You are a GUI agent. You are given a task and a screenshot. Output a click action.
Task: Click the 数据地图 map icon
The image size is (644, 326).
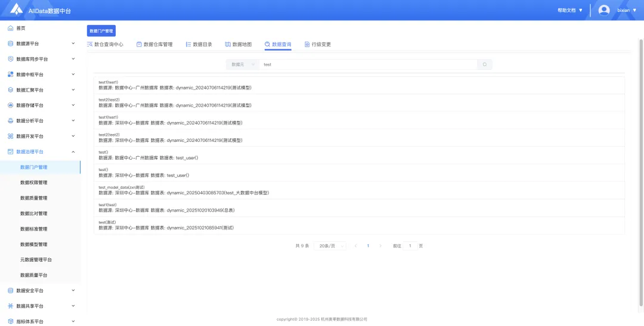coord(228,44)
